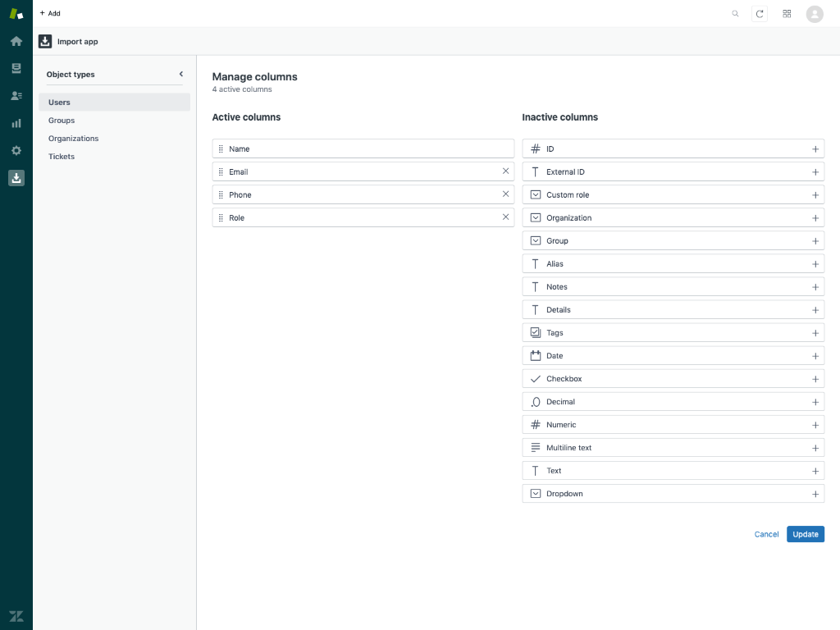Viewport: 840px width, 630px height.
Task: Click the Zendesk logo at sidebar bottom
Action: pyautogui.click(x=16, y=615)
